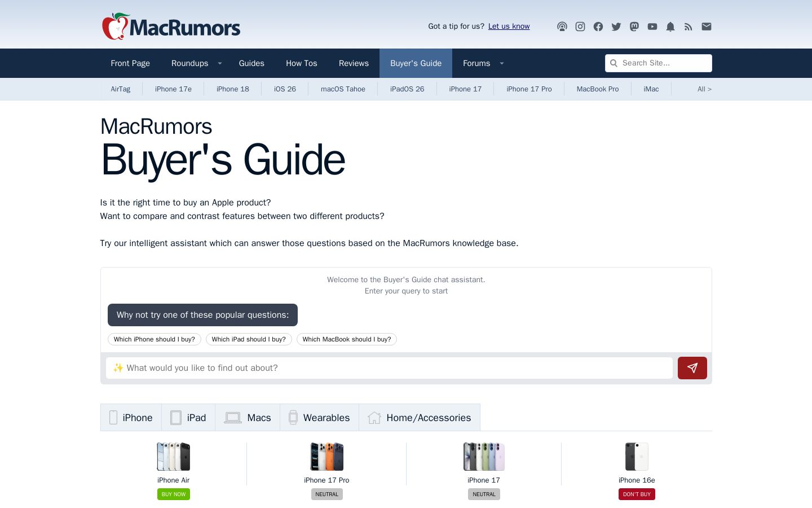Open the iPhone Air product name
This screenshot has width=812, height=508.
click(x=174, y=480)
